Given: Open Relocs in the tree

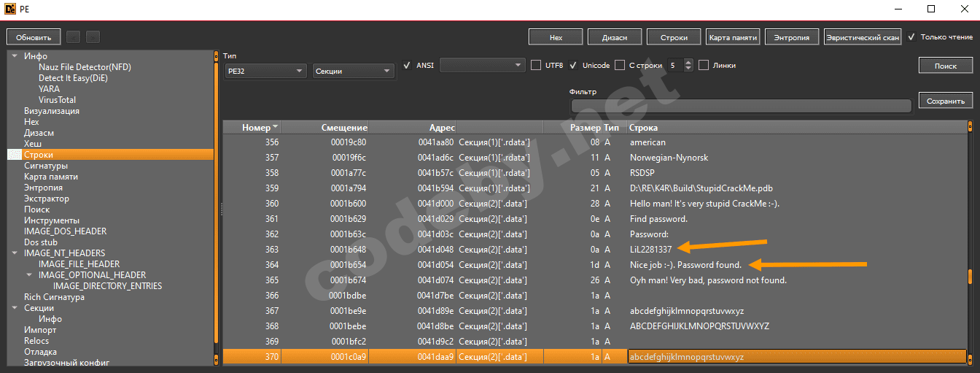Looking at the screenshot, I should (37, 341).
